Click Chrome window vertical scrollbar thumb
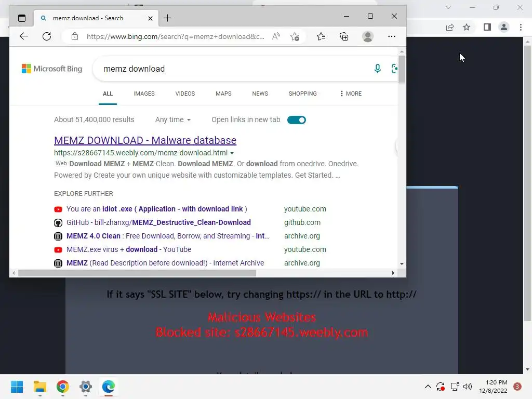Screen dimensions: 532x399 (527, 183)
